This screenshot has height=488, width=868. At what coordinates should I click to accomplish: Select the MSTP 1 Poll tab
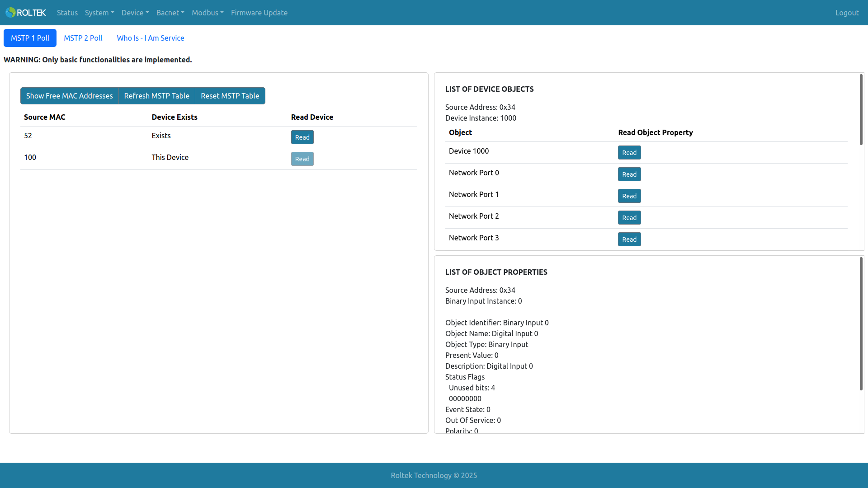30,38
